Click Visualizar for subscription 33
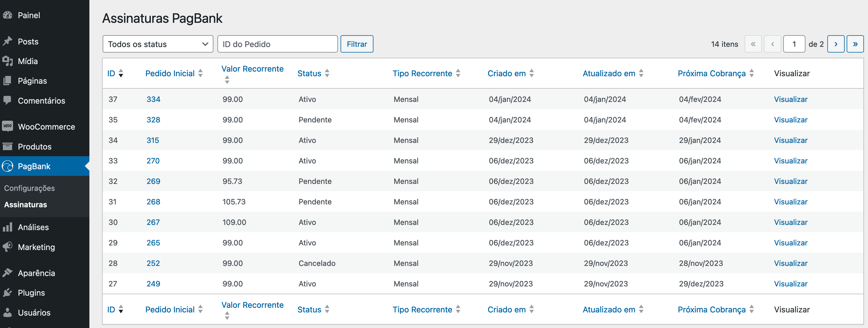The width and height of the screenshot is (868, 328). coord(790,161)
